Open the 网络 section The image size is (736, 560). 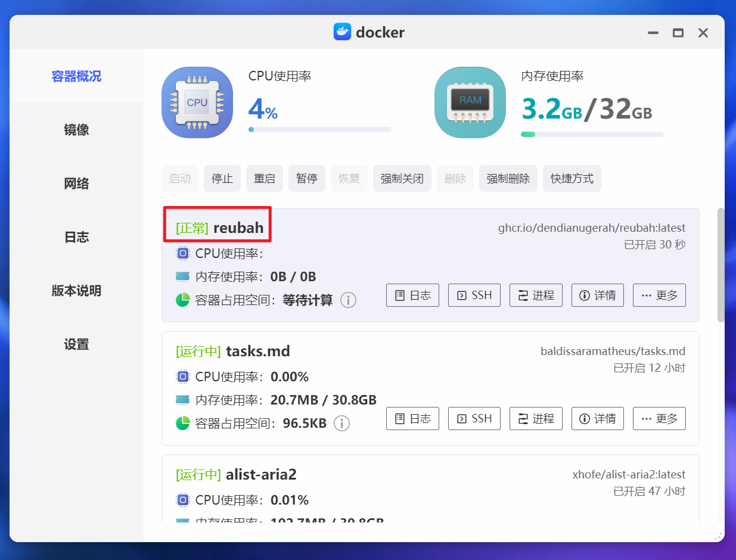(x=76, y=183)
